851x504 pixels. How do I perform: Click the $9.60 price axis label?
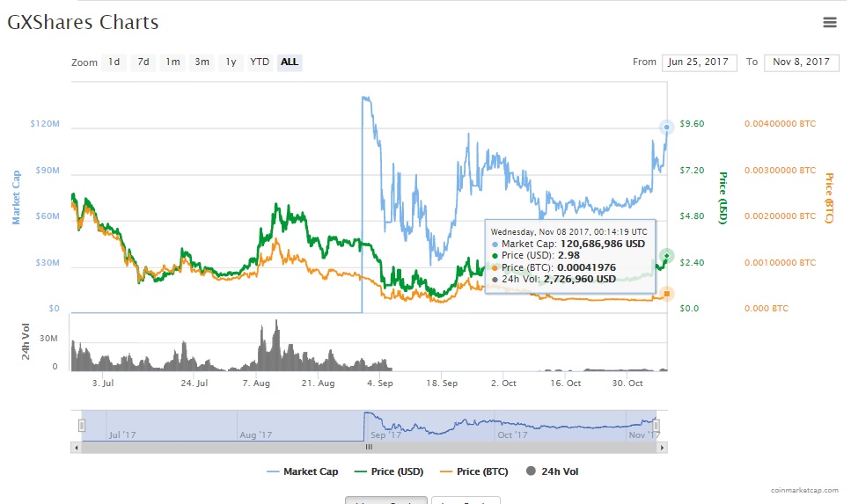(692, 124)
